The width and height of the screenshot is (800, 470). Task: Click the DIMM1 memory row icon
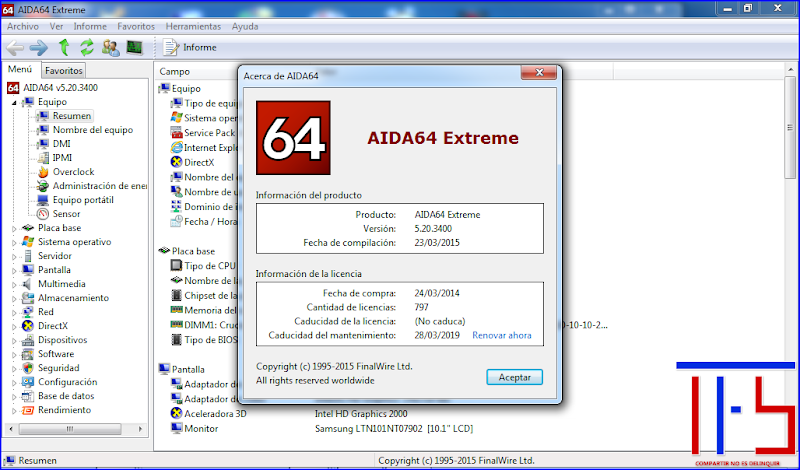click(177, 325)
